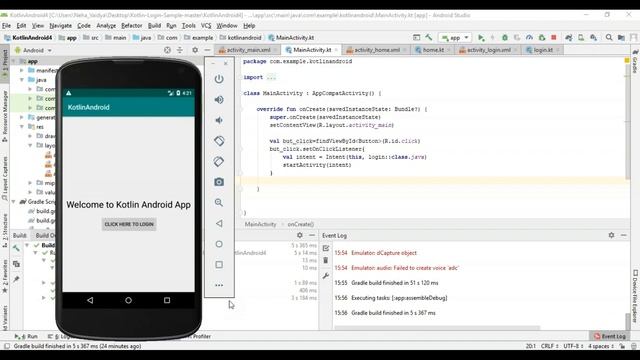Click emulator toolbar Home circle
This screenshot has height=360, width=640.
click(219, 244)
